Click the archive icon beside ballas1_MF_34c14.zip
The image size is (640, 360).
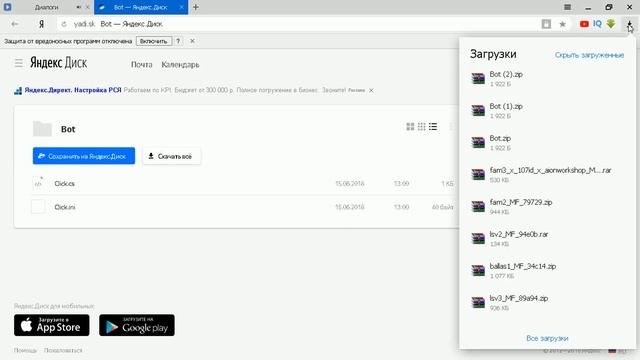[478, 270]
